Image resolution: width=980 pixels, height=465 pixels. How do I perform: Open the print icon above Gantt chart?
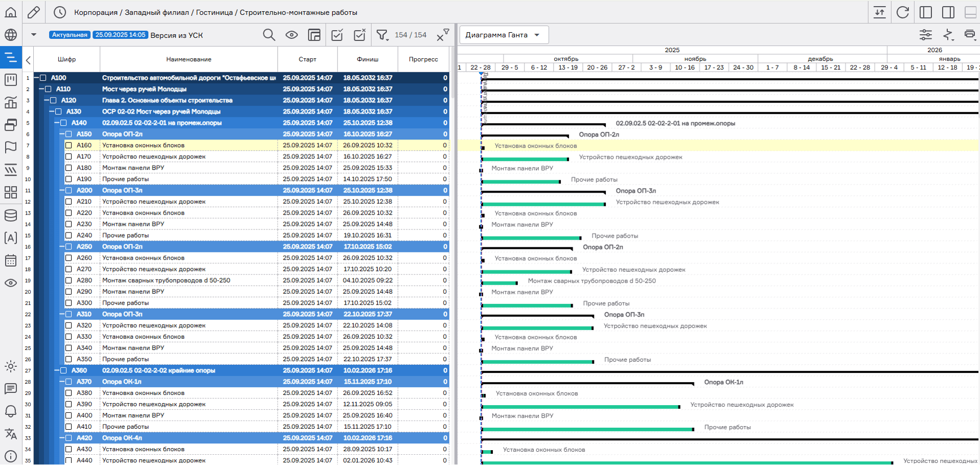click(969, 35)
